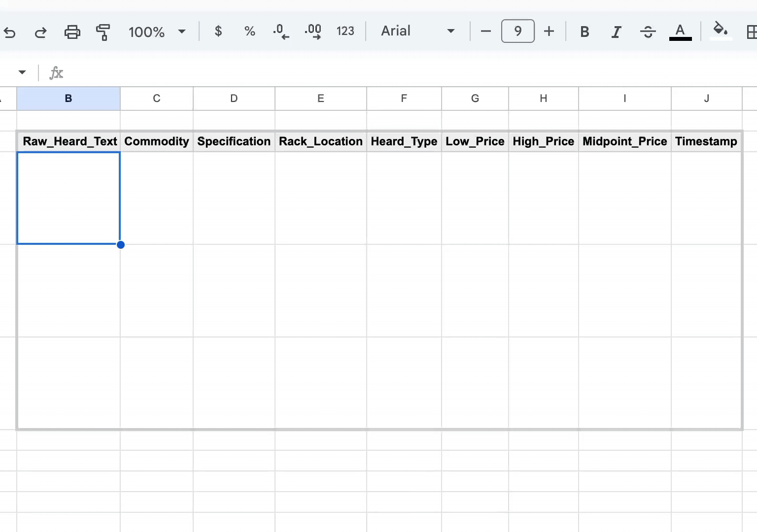
Task: Open the 123 more formats menu
Action: (345, 32)
